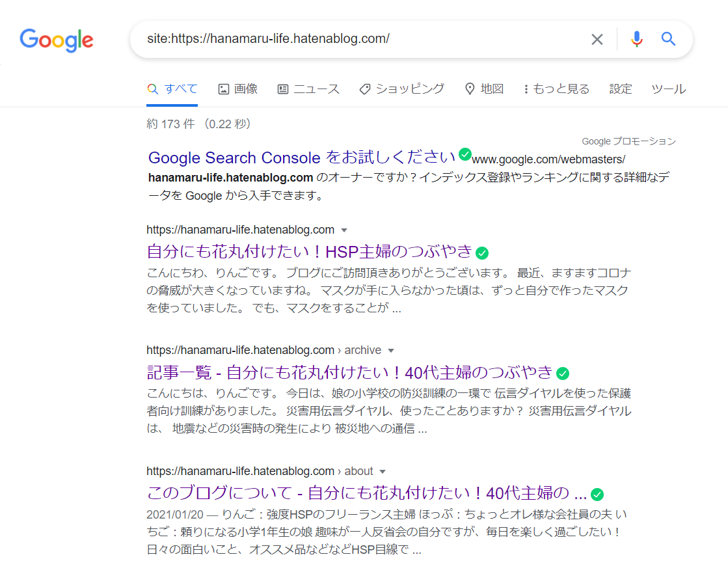
Task: Switch to the 画像 tab
Action: tap(238, 89)
